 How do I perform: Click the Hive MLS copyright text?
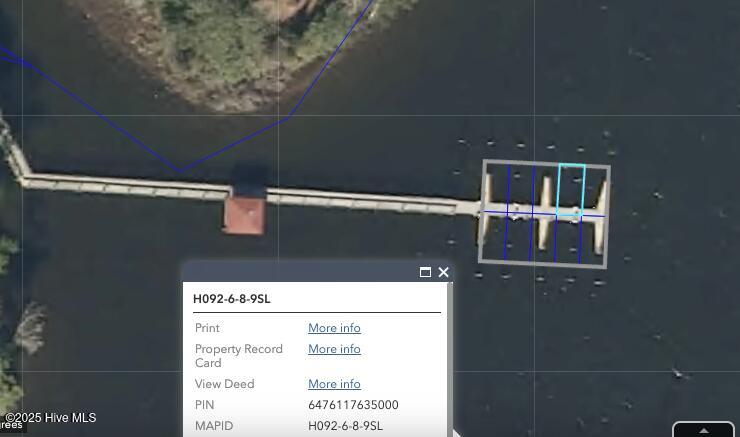point(50,418)
